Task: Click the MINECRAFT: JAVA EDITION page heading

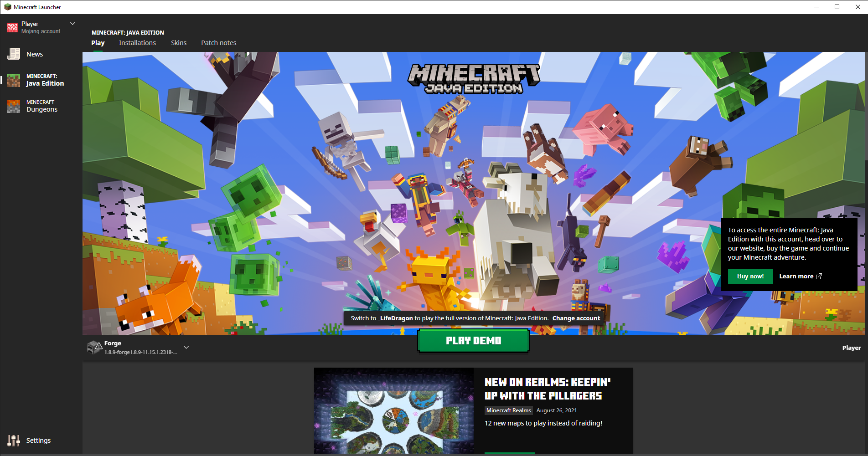Action: 128,33
